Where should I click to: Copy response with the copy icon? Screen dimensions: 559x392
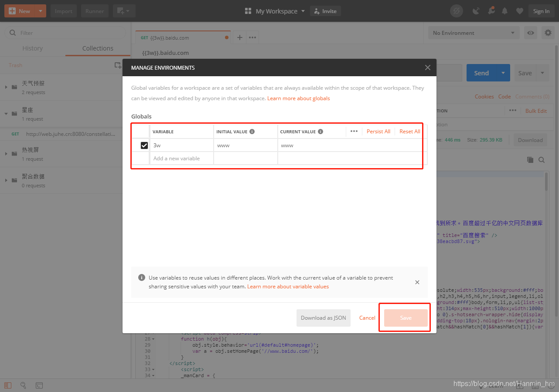click(x=530, y=160)
